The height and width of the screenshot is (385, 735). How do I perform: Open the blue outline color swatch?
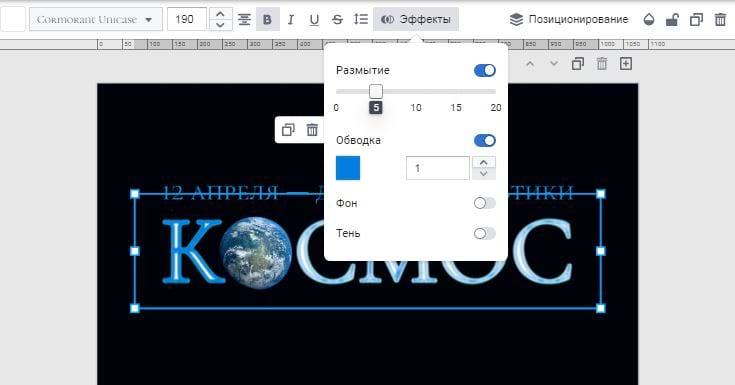(x=348, y=168)
